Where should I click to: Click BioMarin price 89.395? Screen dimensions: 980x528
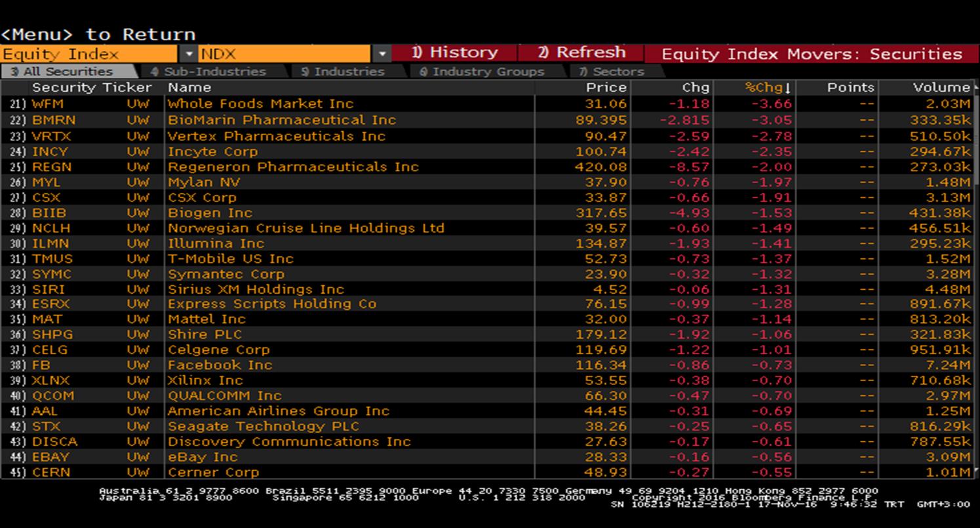tap(601, 120)
